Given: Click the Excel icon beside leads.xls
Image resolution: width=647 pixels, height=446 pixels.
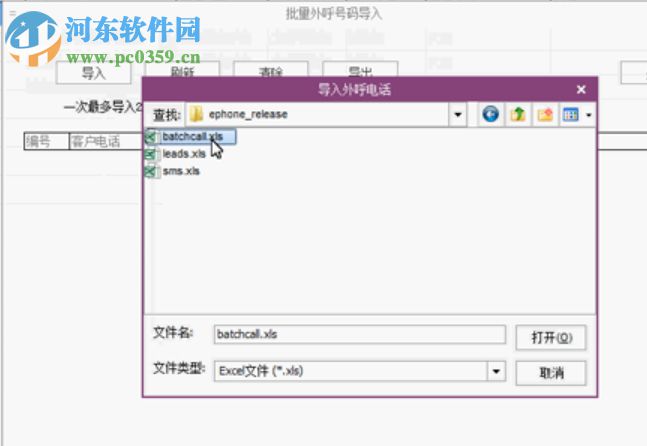Looking at the screenshot, I should pos(151,154).
